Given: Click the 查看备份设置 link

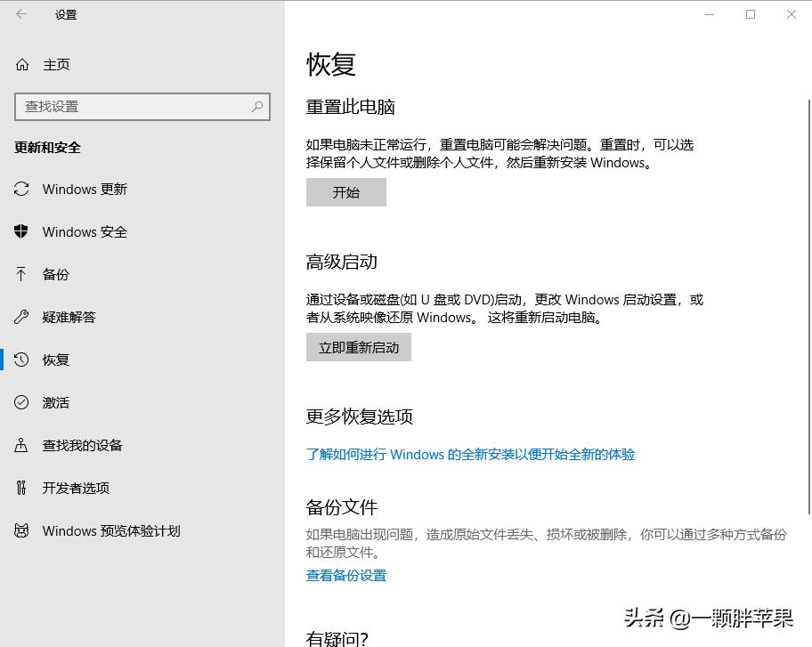Looking at the screenshot, I should coord(345,576).
